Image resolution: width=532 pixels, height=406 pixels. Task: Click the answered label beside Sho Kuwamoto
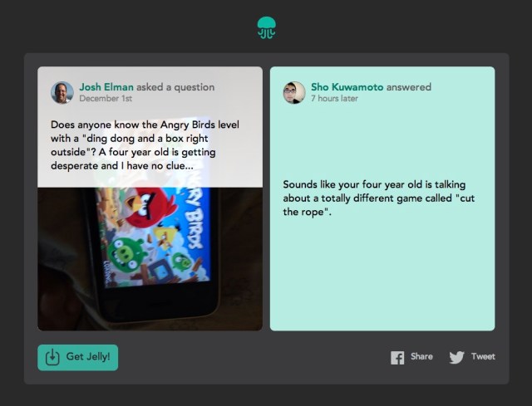(x=409, y=87)
